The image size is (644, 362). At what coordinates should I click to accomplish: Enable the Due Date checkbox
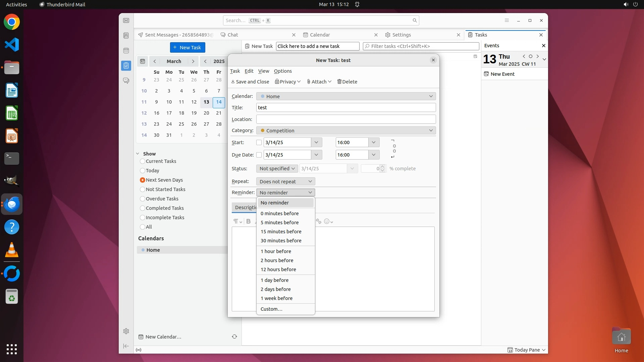pyautogui.click(x=259, y=155)
